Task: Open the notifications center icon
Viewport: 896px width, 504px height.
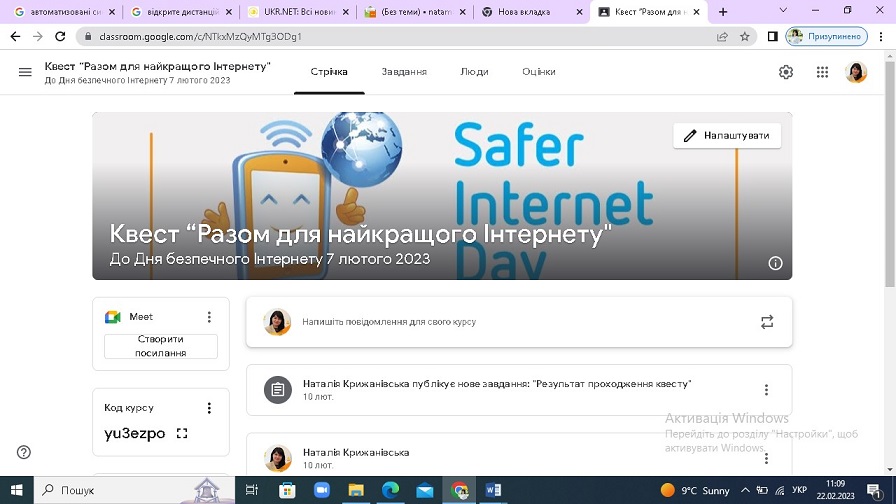Action: 874,490
